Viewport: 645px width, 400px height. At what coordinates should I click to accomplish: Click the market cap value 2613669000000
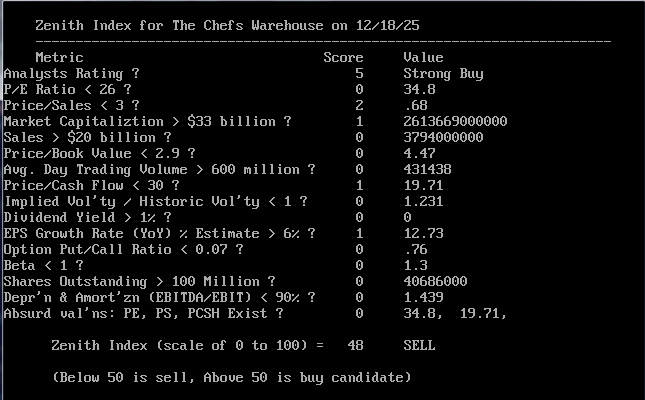click(x=455, y=121)
